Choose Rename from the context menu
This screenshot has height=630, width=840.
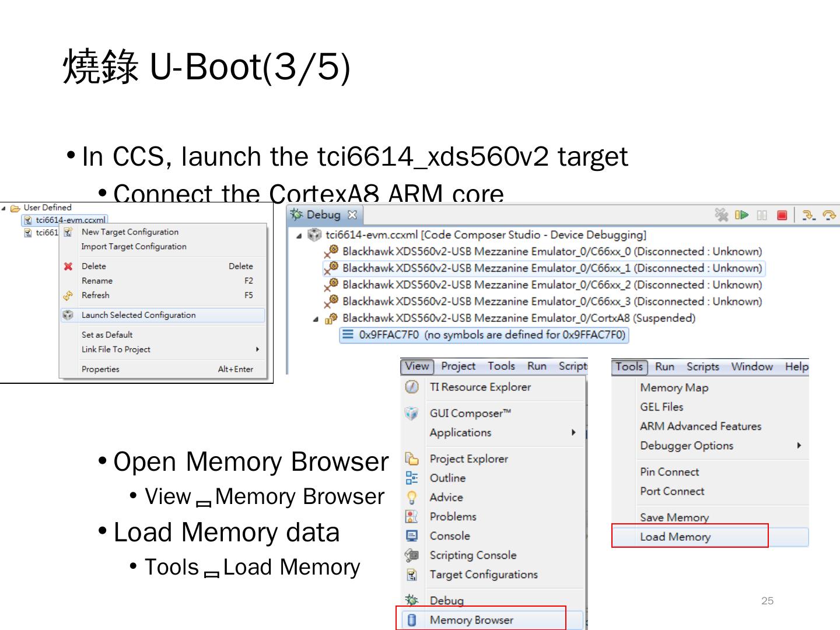[x=163, y=281]
